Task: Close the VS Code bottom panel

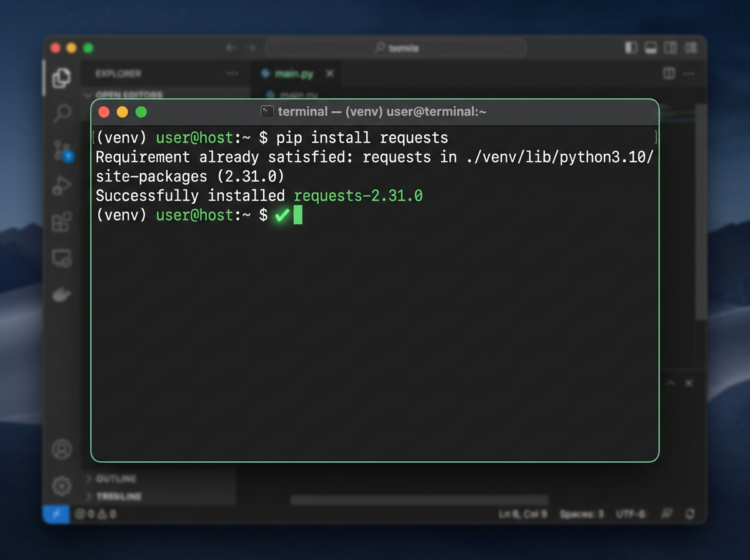Action: coord(689,383)
